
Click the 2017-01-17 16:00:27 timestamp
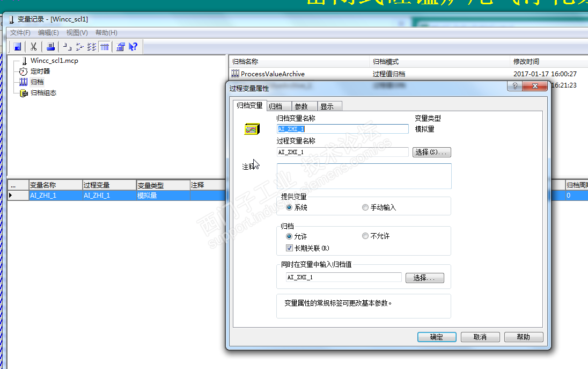[545, 74]
